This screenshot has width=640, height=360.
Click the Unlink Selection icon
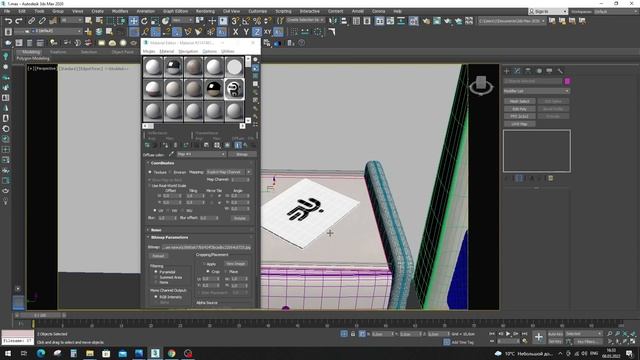(42, 20)
